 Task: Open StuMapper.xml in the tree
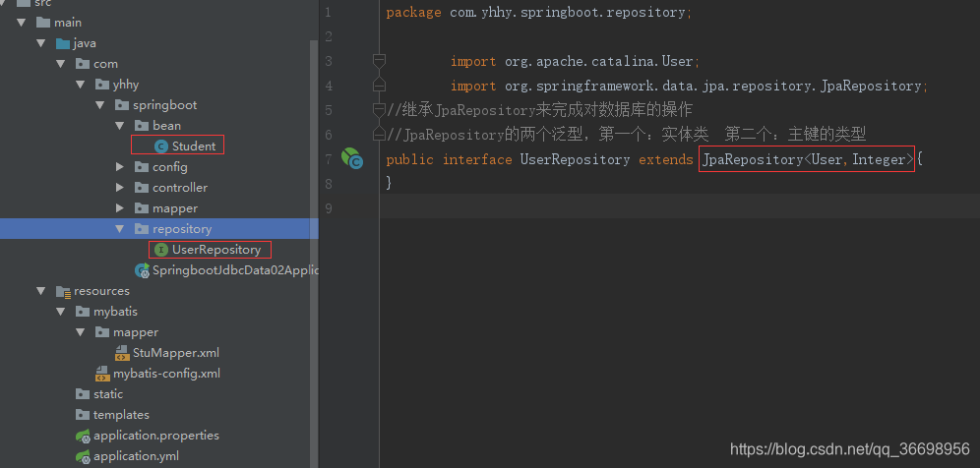click(x=176, y=353)
